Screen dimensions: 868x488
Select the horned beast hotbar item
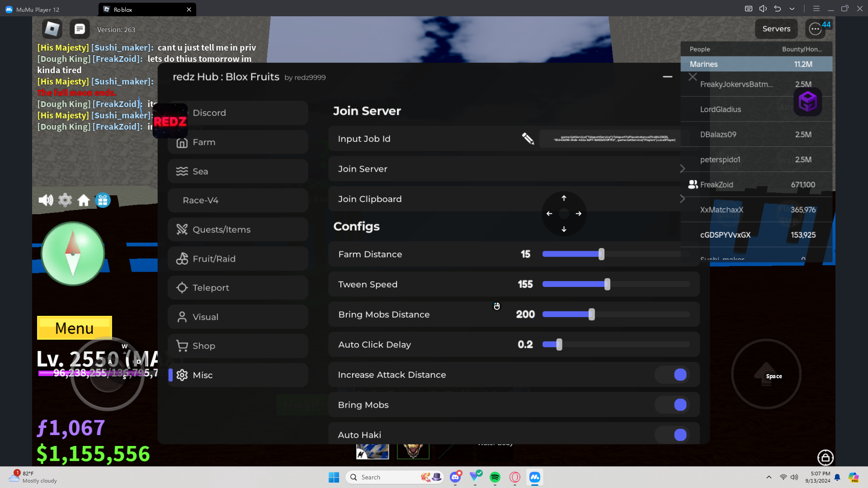point(413,451)
